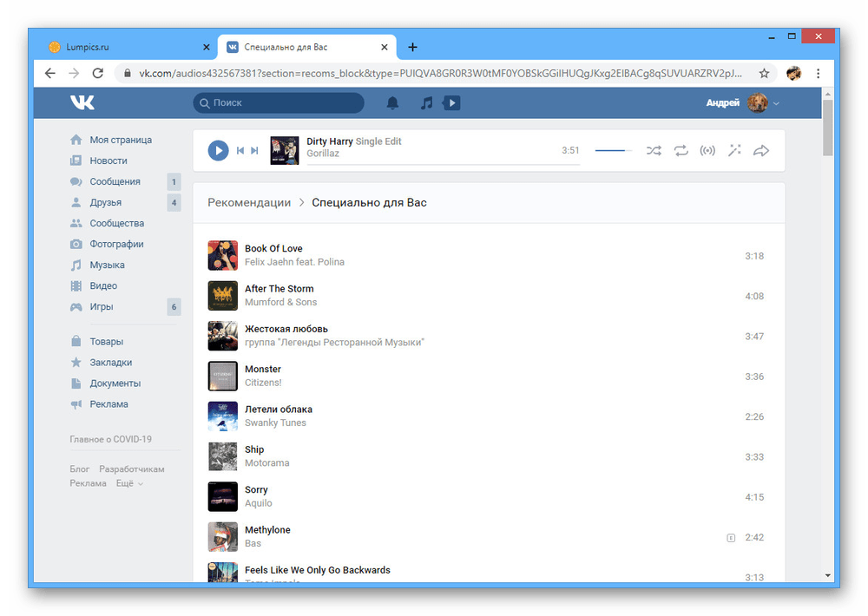Image resolution: width=868 pixels, height=616 pixels.
Task: Open the Главное о COVID-19 link
Action: coord(111,440)
